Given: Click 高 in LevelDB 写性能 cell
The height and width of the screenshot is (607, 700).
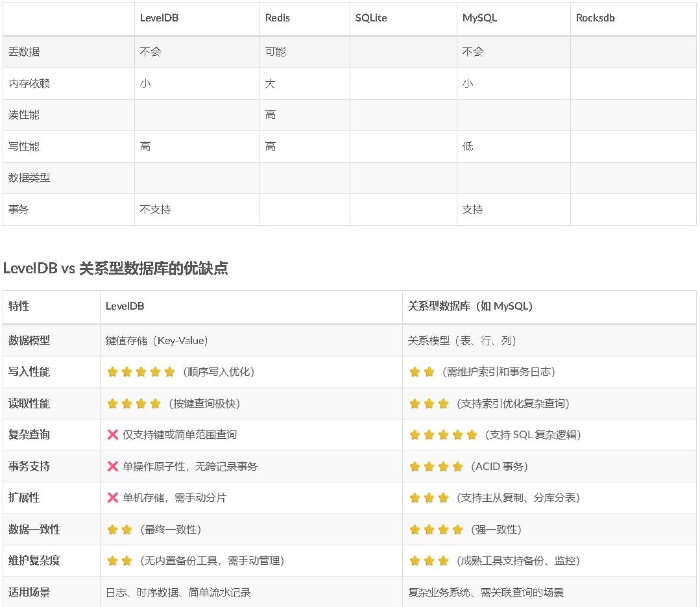Looking at the screenshot, I should pos(145,147).
